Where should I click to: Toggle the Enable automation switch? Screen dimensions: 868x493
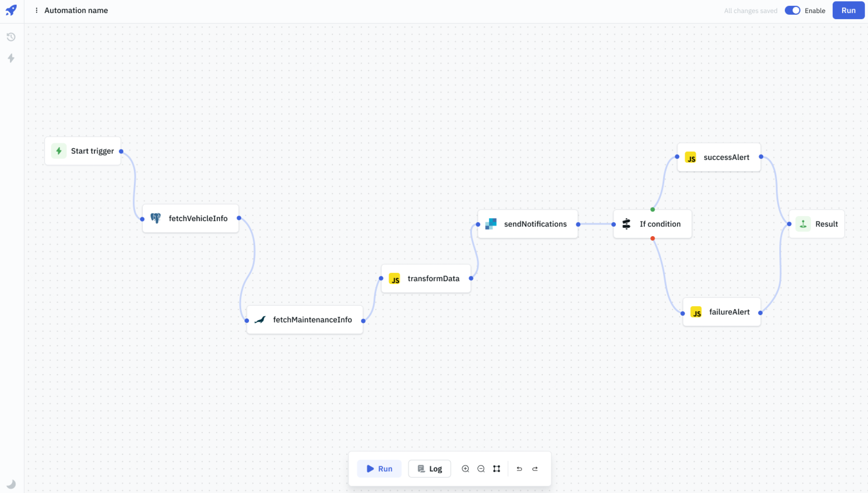(792, 10)
